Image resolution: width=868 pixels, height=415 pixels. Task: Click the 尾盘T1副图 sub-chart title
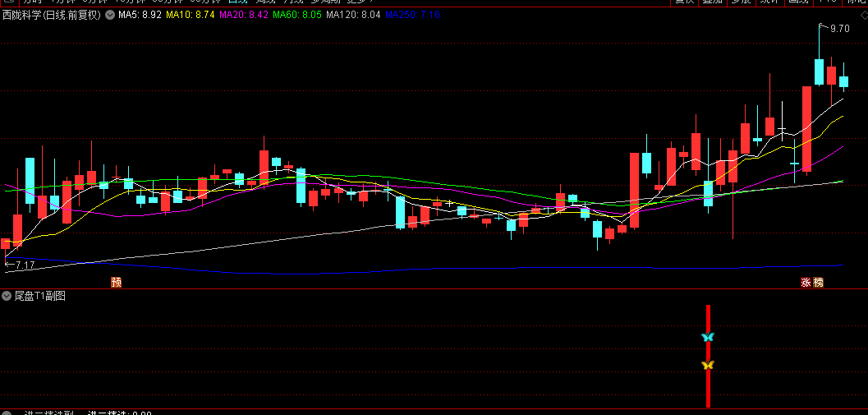tap(40, 296)
